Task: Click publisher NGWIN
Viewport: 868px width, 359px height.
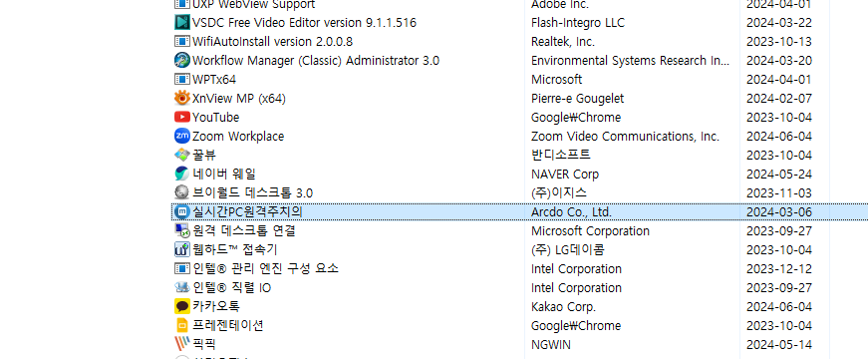Action: click(x=551, y=345)
